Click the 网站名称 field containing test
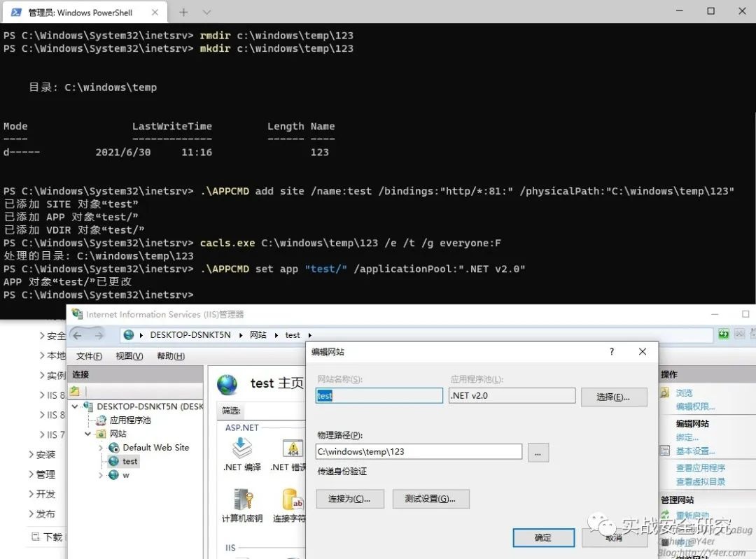Screen dimensions: 756x559 [379, 395]
